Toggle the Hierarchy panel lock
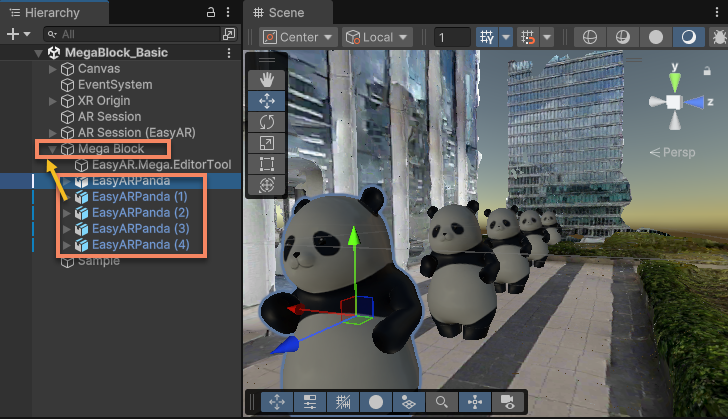728x419 pixels. [x=211, y=13]
